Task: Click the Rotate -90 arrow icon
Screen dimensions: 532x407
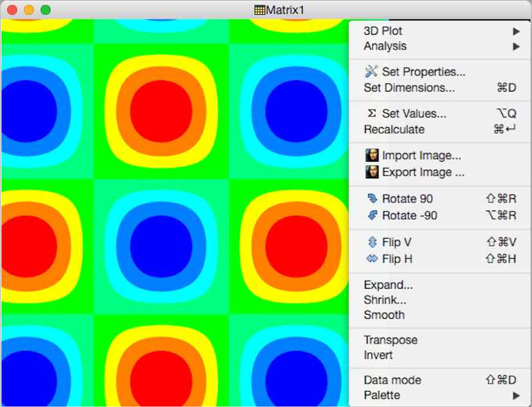Action: click(x=372, y=215)
